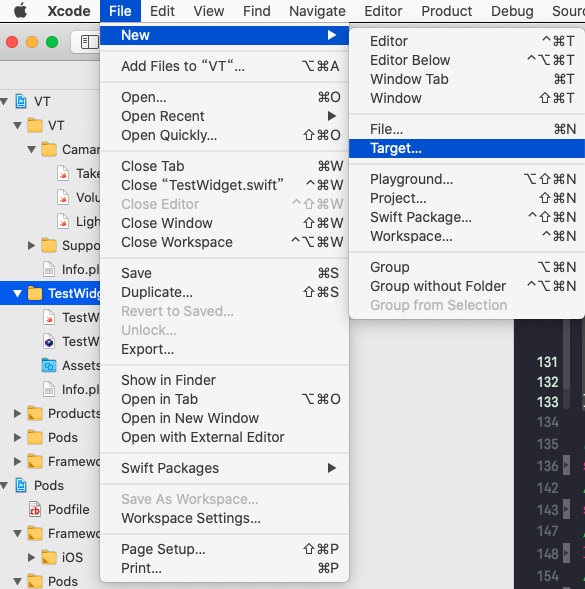Viewport: 585px width, 589px height.
Task: Choose Open in New Window
Action: coord(224,418)
